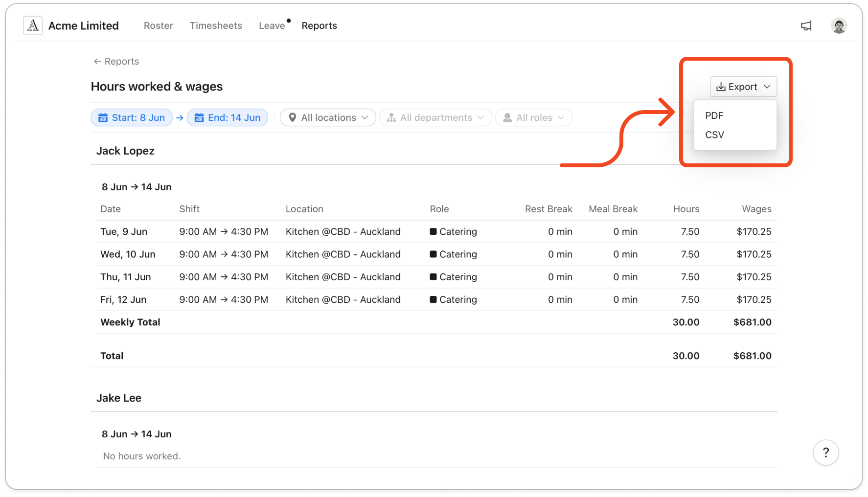Click the Hours column header
Screen dimensions: 868x497
pos(686,209)
